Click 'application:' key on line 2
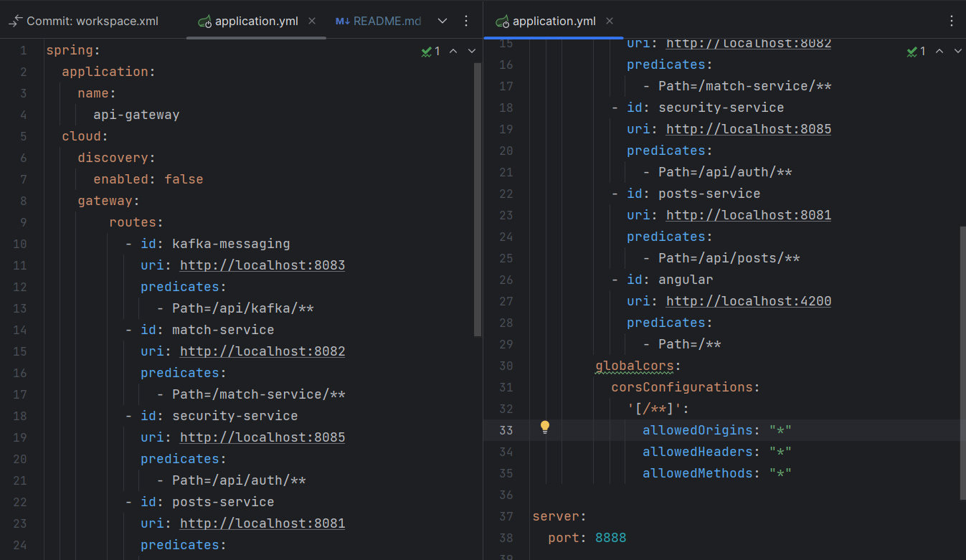Screen dimensions: 966x560 click(109, 72)
